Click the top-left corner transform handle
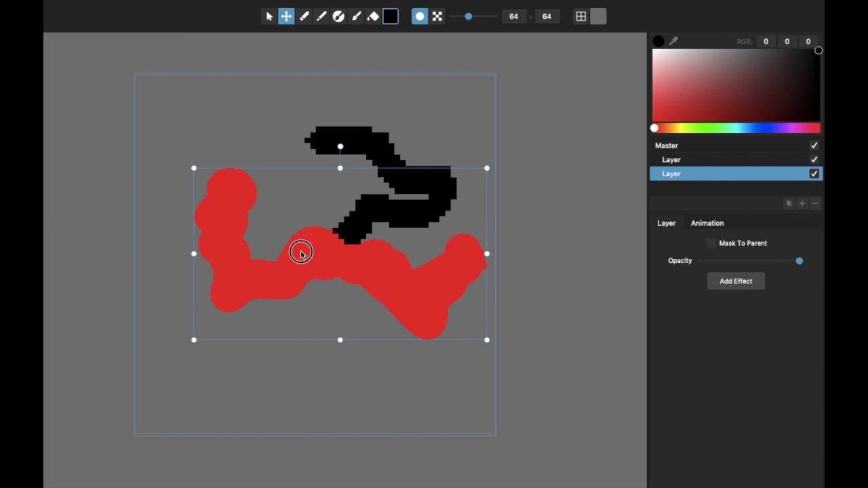868x488 pixels. 194,168
